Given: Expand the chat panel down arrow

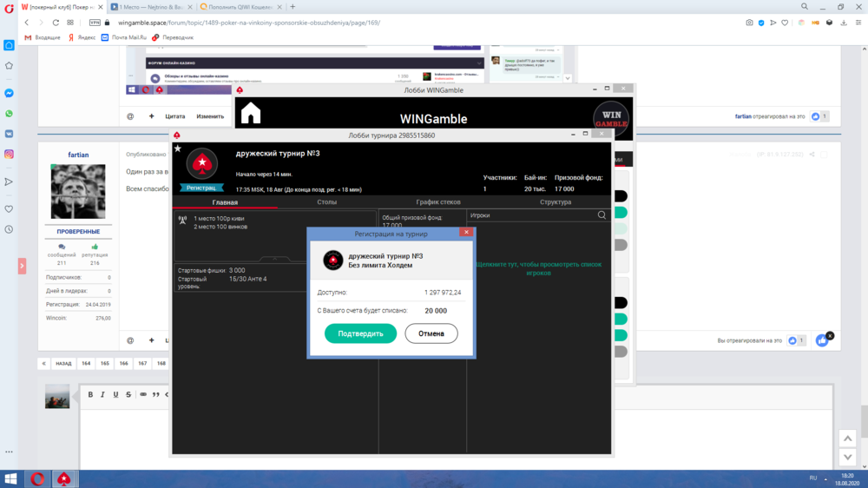Looking at the screenshot, I should 568,78.
